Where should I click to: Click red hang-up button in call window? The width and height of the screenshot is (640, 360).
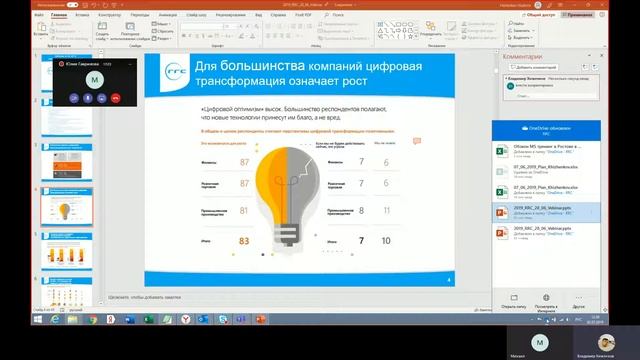[x=116, y=98]
